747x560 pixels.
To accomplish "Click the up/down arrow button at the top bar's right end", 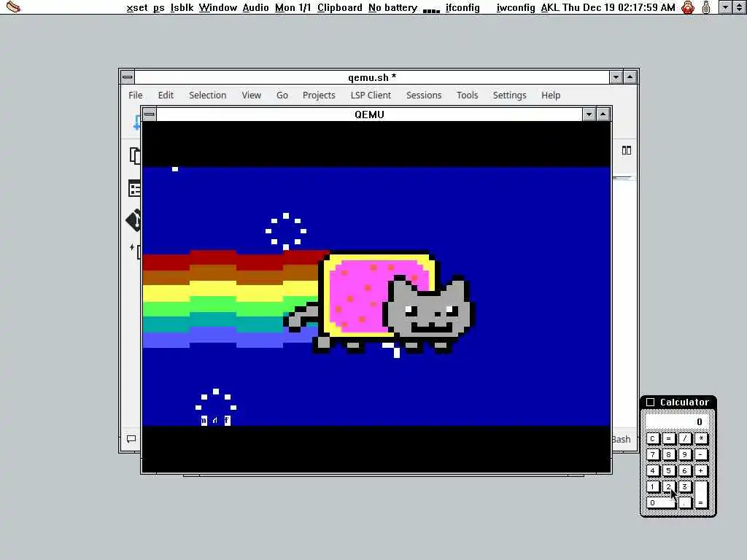I will [x=739, y=7].
